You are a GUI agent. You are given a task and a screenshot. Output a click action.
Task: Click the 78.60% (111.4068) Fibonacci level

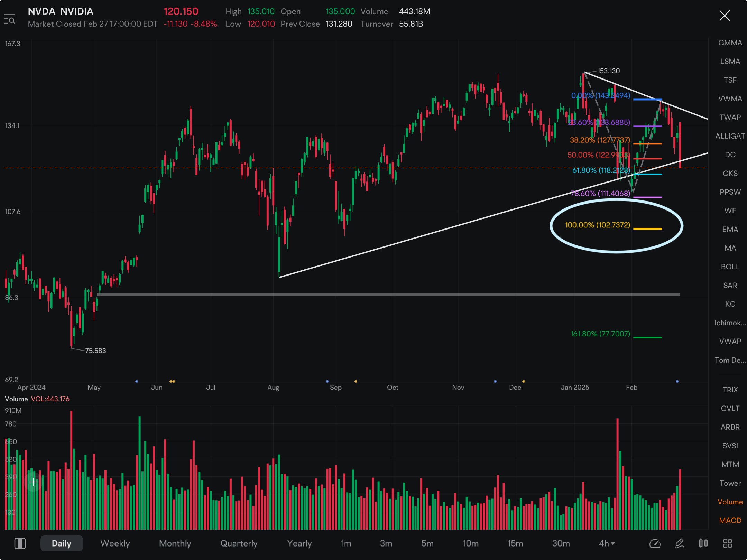point(600,194)
